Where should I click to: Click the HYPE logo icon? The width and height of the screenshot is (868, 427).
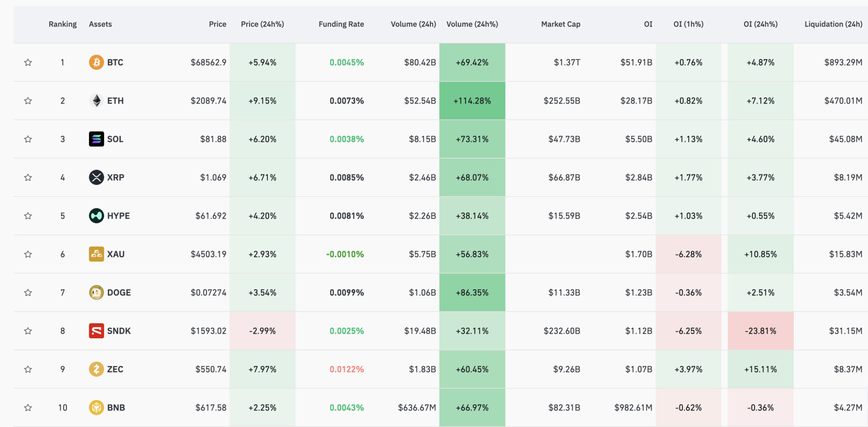96,216
